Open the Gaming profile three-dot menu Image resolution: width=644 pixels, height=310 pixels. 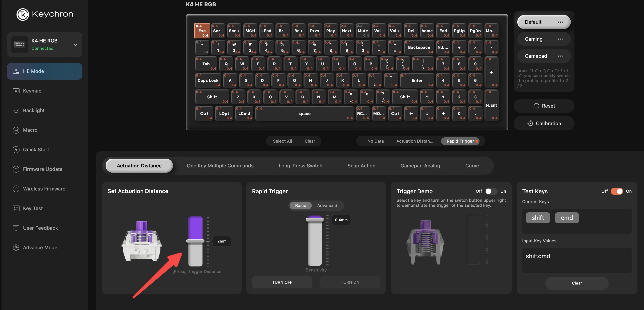click(561, 39)
